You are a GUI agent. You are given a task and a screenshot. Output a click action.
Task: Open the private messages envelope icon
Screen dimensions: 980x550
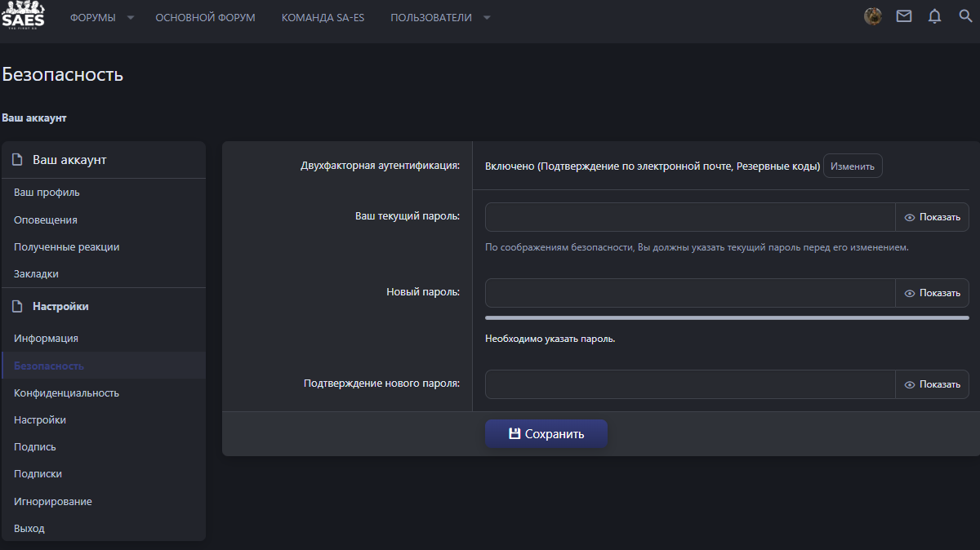[x=904, y=16]
